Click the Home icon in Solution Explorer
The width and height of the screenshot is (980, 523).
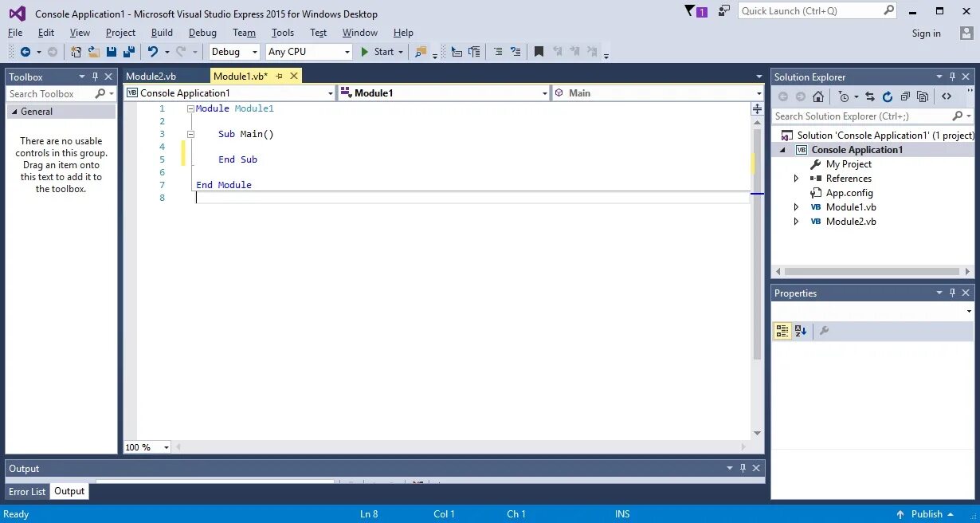[818, 96]
